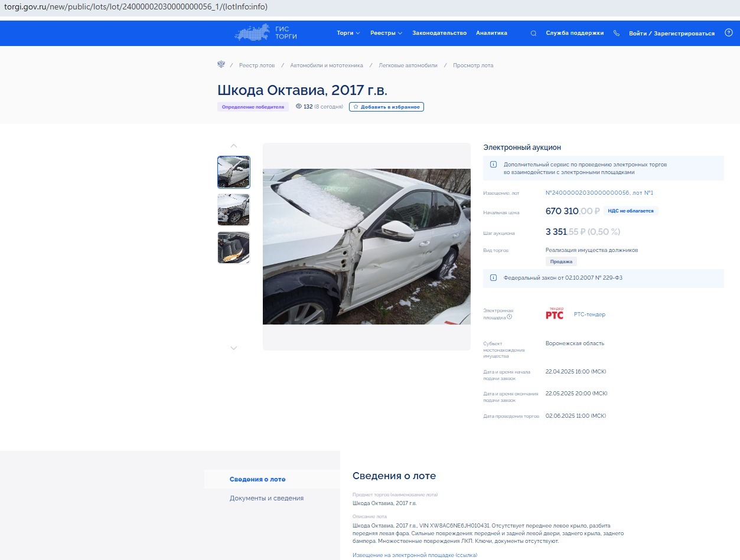Click the auction date 02.06.2025 11:00 (МСК)

576,416
